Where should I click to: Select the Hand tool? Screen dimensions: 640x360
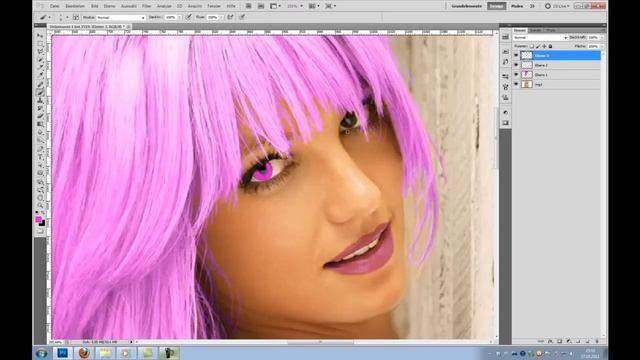[40, 198]
